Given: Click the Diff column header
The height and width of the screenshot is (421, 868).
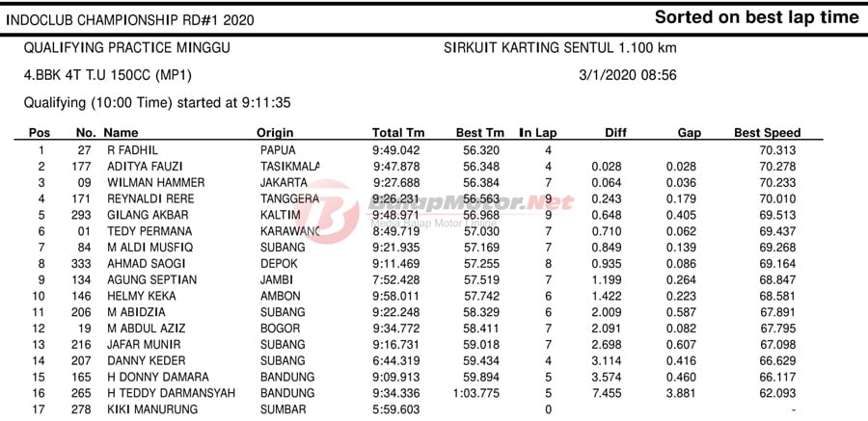Looking at the screenshot, I should coord(615,133).
